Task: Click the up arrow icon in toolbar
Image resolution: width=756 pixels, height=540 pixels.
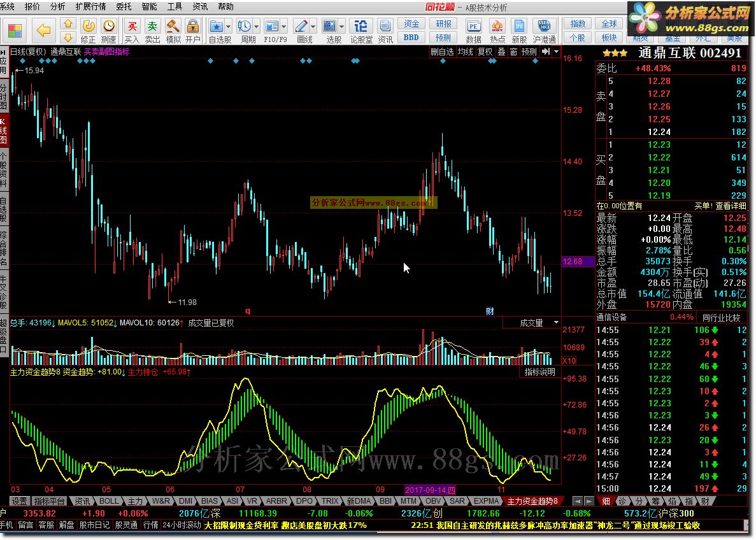Action: 68,24
